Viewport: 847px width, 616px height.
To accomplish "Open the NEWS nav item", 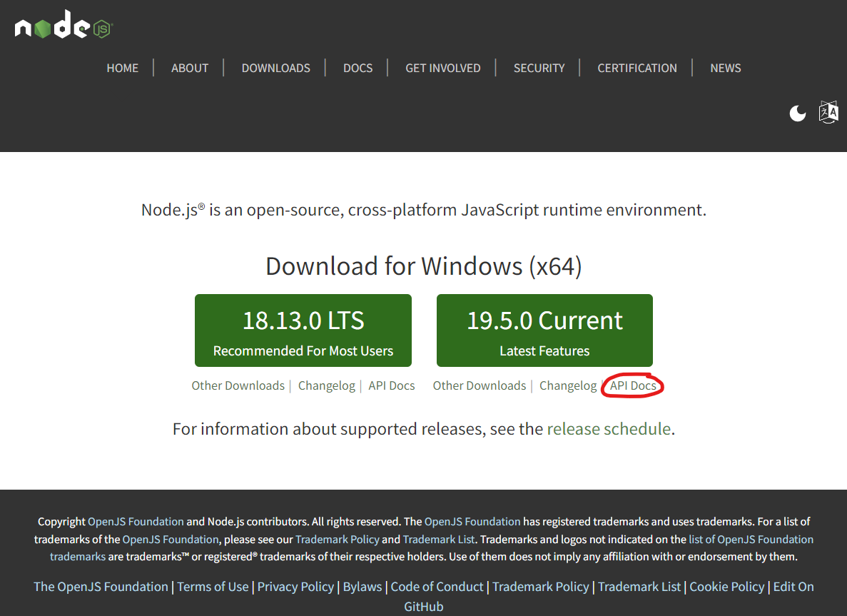I will point(726,68).
